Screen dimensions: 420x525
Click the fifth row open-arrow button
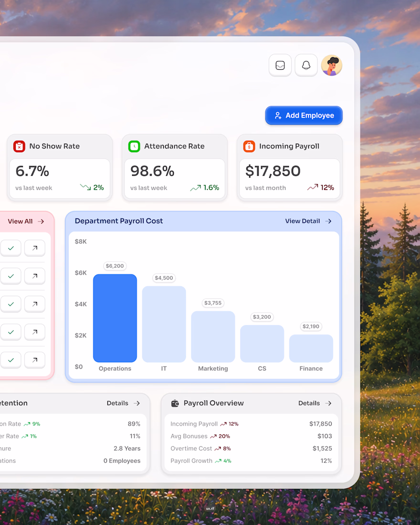tap(35, 360)
